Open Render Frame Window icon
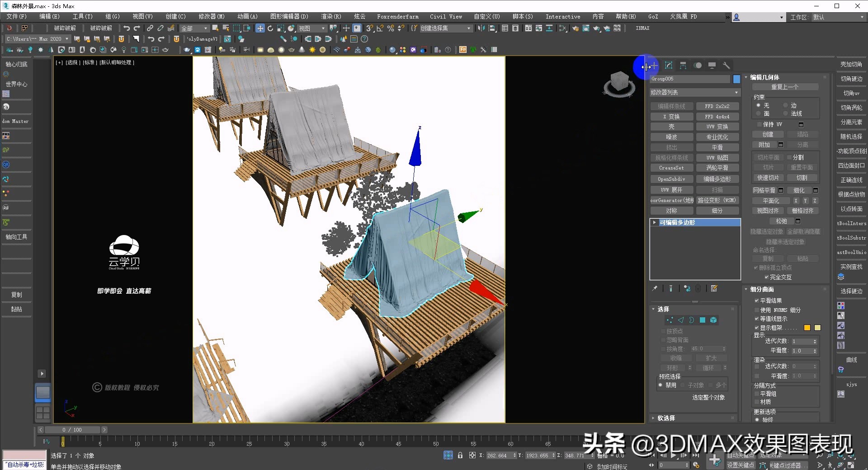The width and height of the screenshot is (868, 470). coord(585,28)
